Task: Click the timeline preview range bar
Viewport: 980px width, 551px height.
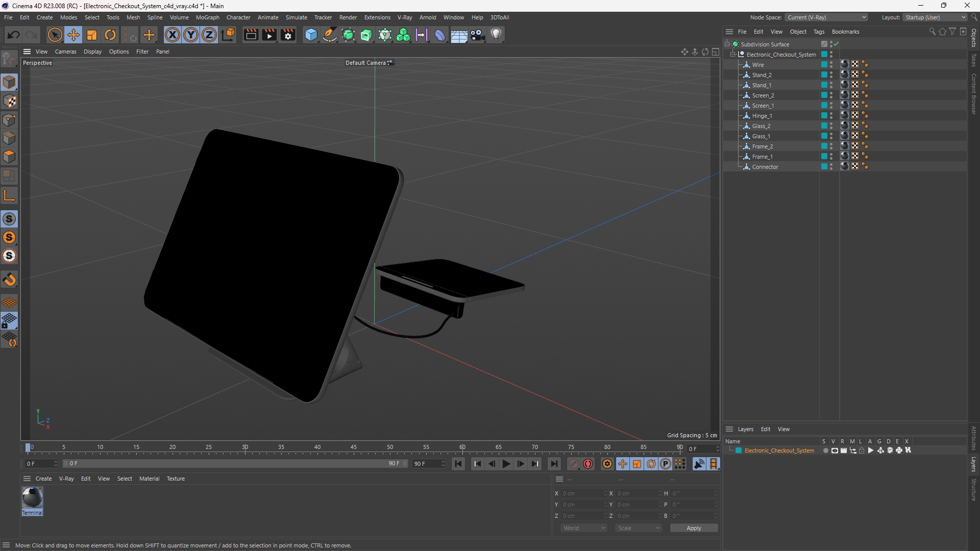Action: pos(235,464)
